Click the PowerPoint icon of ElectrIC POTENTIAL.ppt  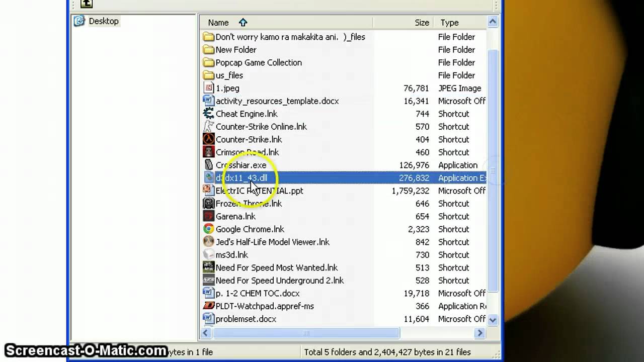click(x=208, y=191)
